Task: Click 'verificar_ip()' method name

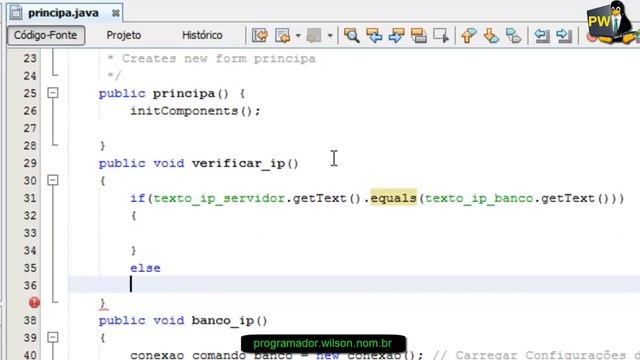Action: click(245, 163)
